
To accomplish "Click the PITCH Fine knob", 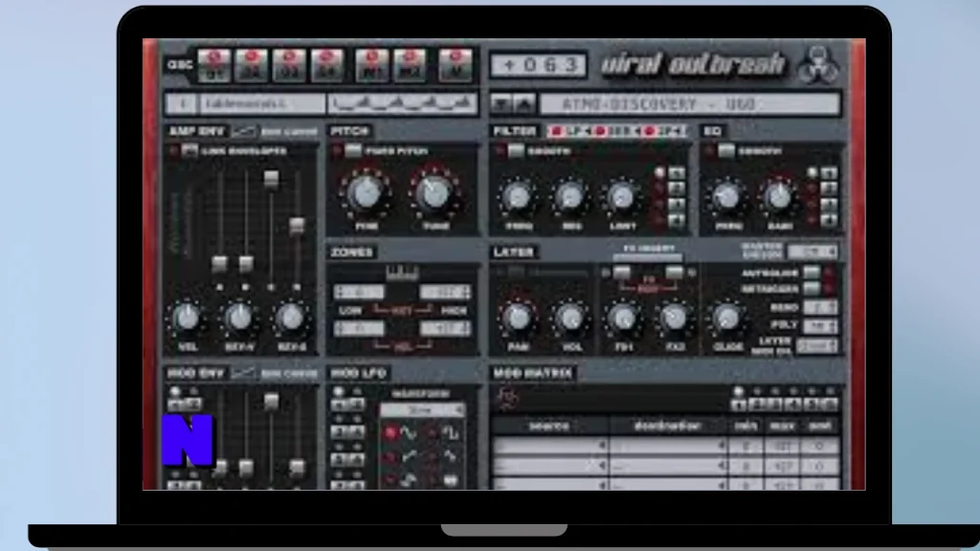I will click(x=367, y=193).
